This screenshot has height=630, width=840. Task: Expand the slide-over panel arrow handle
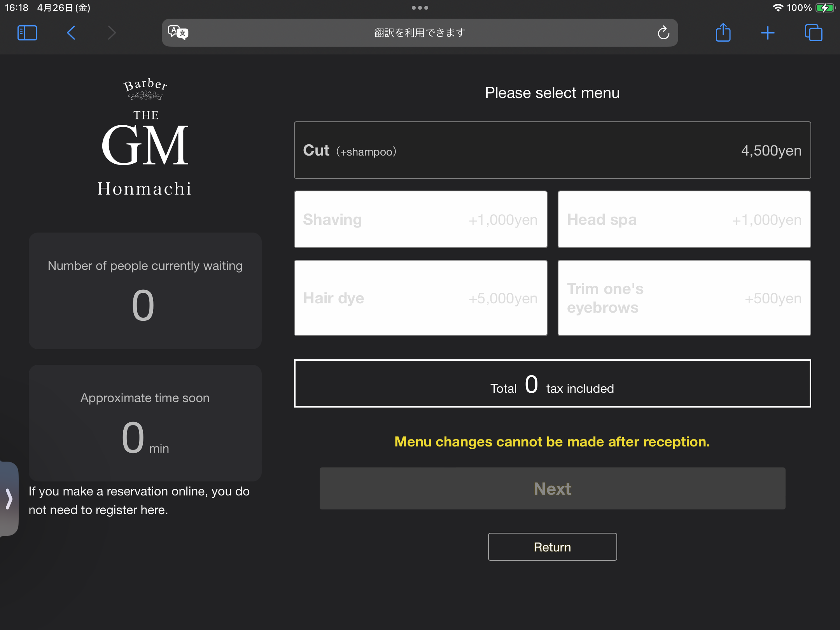point(9,499)
